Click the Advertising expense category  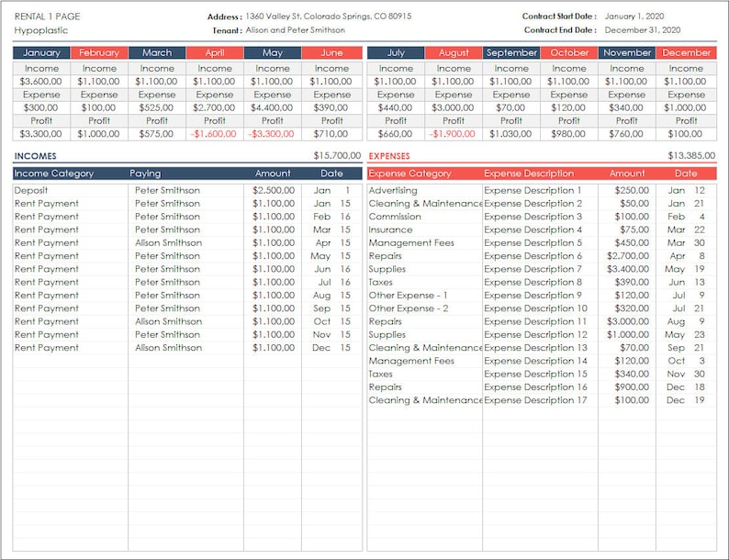pos(393,191)
